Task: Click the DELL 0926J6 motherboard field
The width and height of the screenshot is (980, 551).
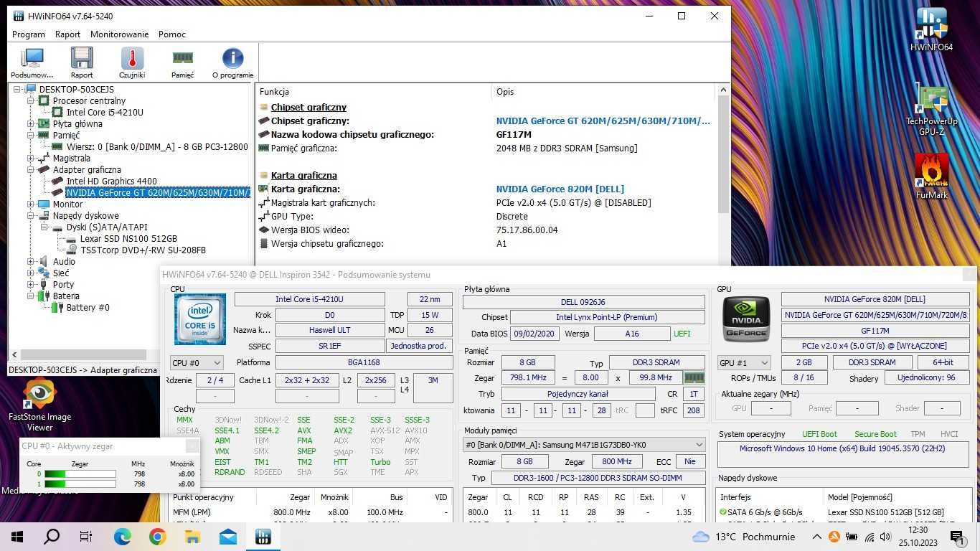Action: (x=583, y=302)
